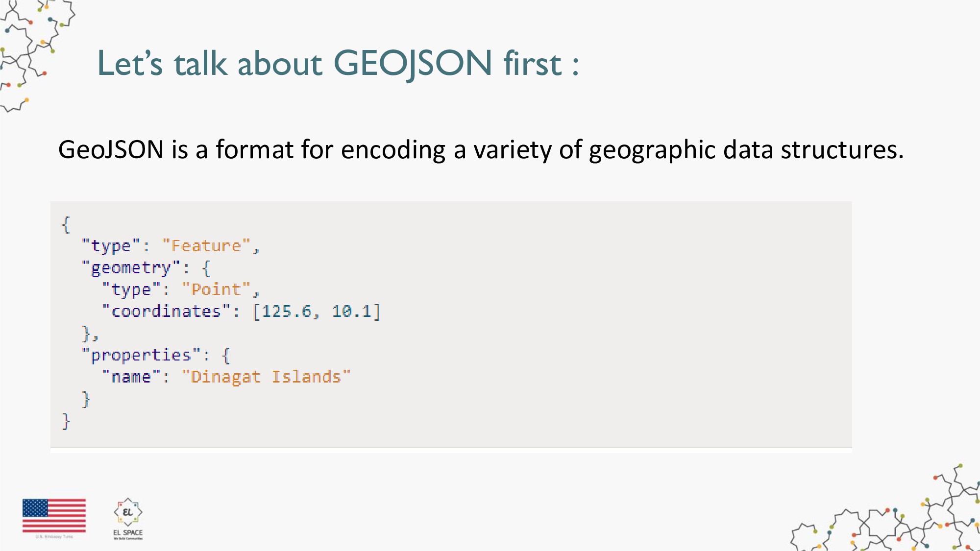The width and height of the screenshot is (980, 551).
Task: Click the "properties" key
Action: (141, 355)
